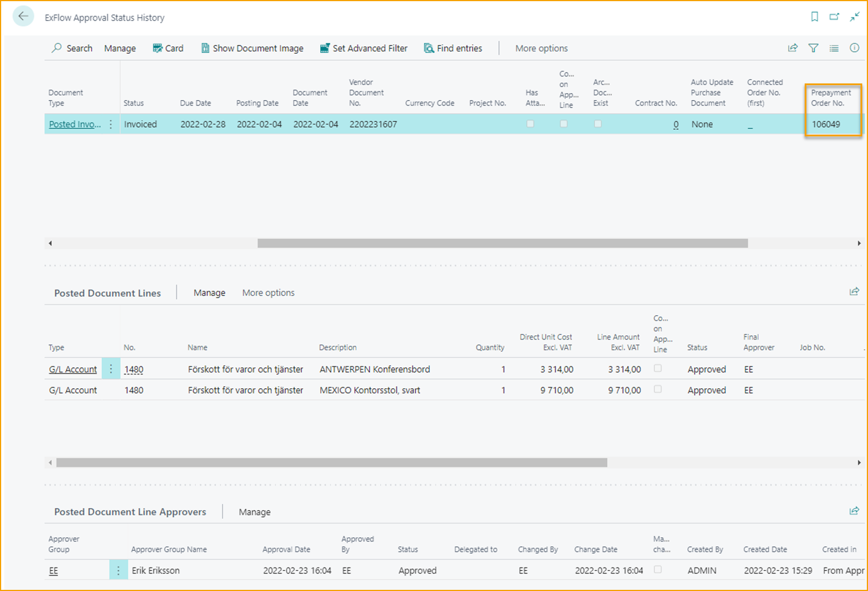Open the information FactBox icon

[x=855, y=48]
